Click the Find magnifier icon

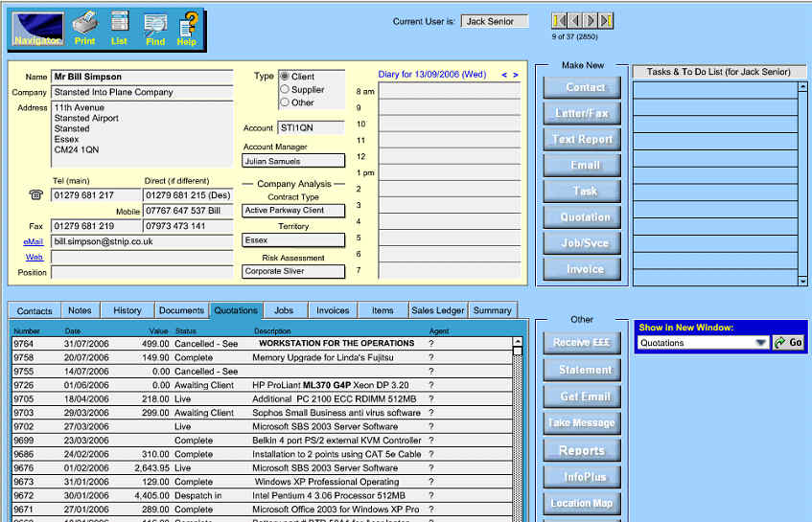155,30
